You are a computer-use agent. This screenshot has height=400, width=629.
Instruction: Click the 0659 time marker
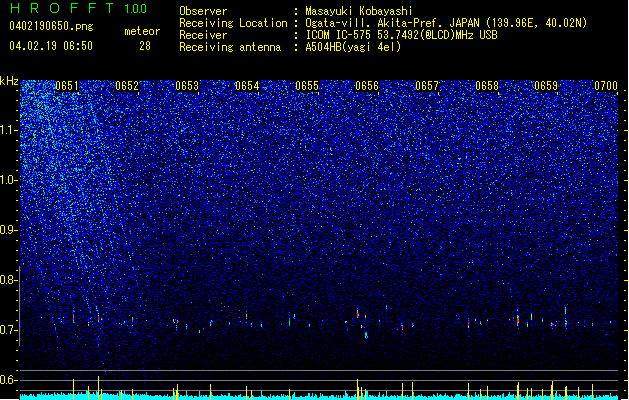click(x=546, y=86)
